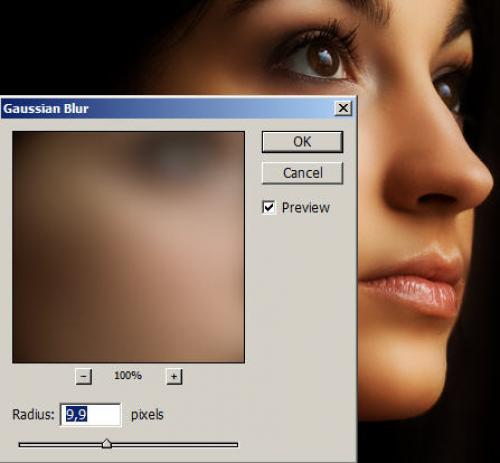Close the Gaussian Blur dialog with X
This screenshot has height=463, width=500.
pos(343,108)
